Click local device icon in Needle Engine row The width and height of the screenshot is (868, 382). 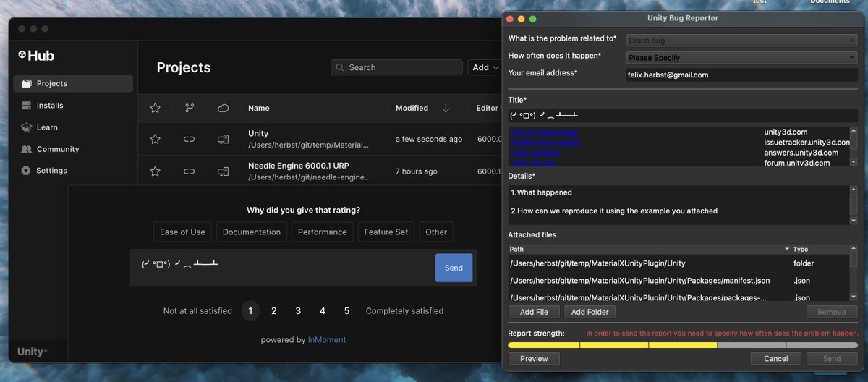[x=224, y=171]
